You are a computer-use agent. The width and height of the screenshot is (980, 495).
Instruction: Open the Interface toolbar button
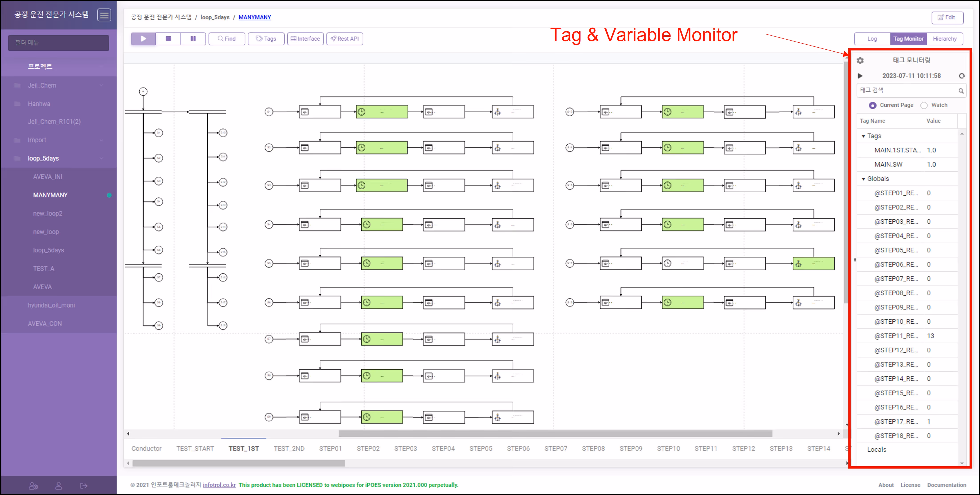coord(305,38)
